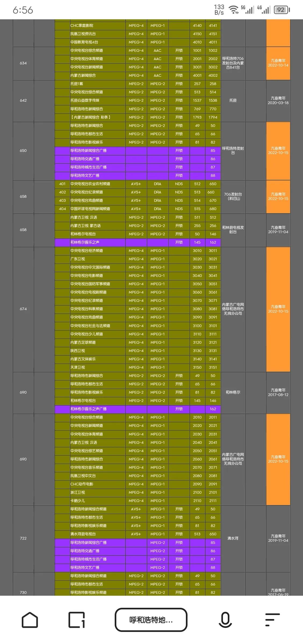Click 广东卫视 channel name
Viewport: 303px width, 644px height.
pyautogui.click(x=78, y=259)
